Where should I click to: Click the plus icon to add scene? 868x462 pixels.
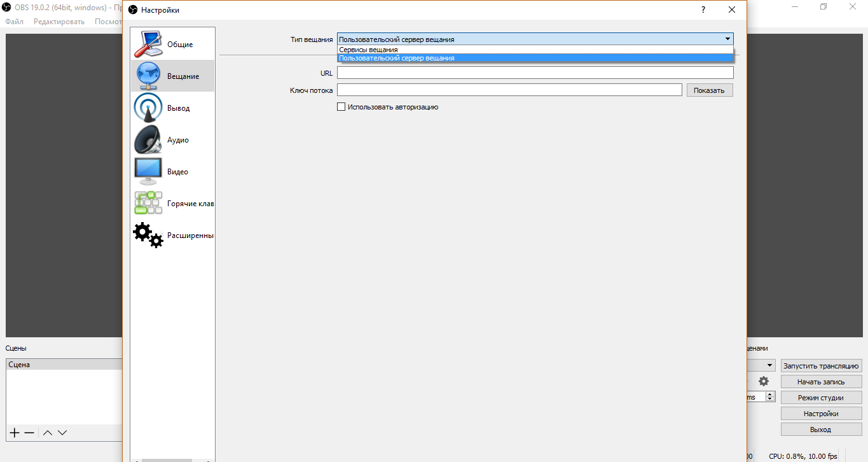15,433
